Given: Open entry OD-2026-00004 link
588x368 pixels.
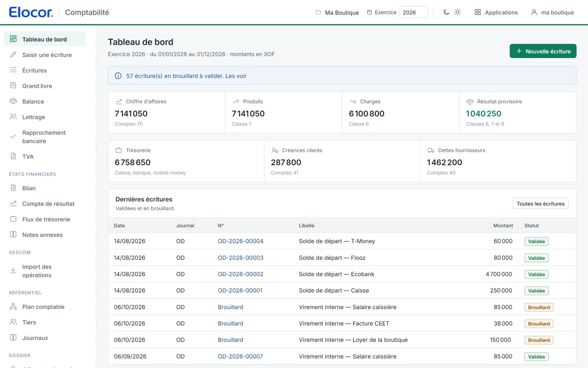Looking at the screenshot, I should [241, 241].
